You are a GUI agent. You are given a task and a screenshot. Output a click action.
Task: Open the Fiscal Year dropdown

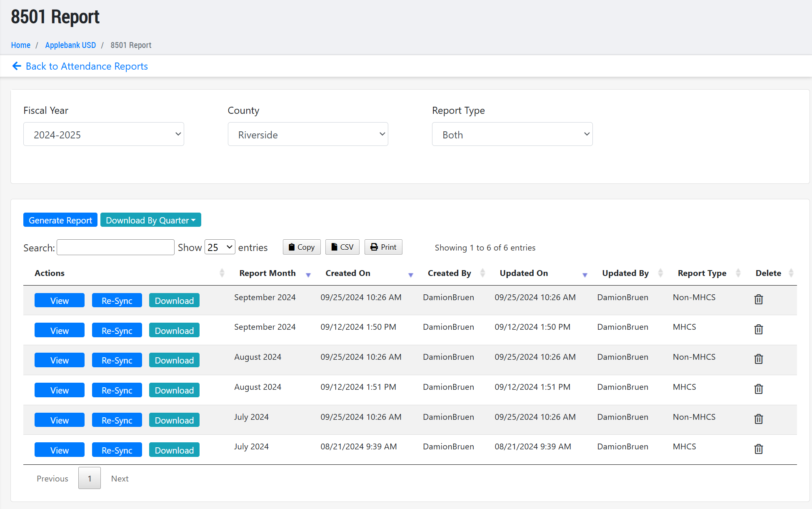coord(104,134)
